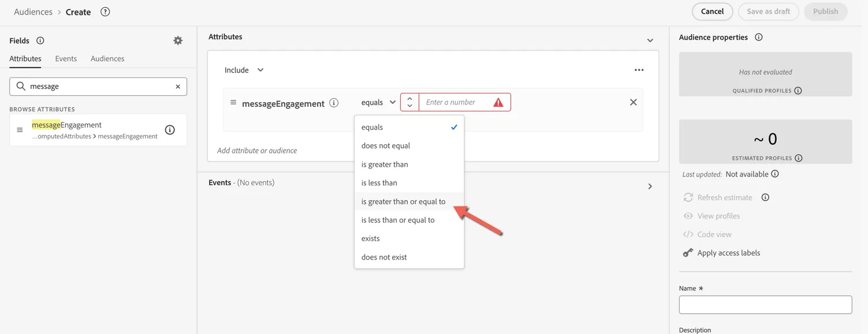Viewport: 868px width, 334px height.
Task: Switch to the Events tab
Action: 66,58
